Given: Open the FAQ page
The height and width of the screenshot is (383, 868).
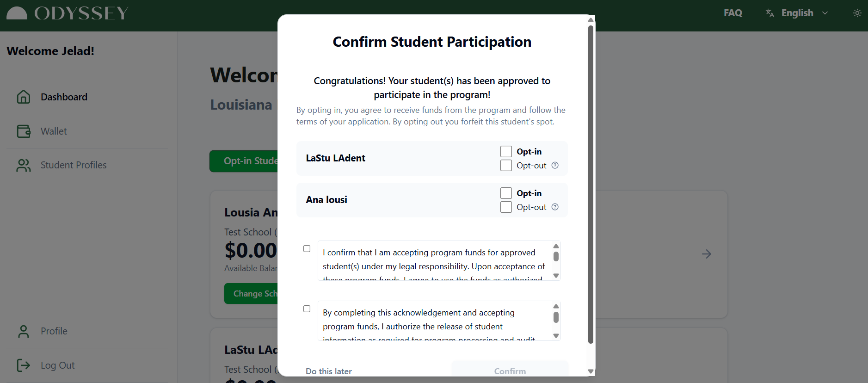Looking at the screenshot, I should [733, 13].
